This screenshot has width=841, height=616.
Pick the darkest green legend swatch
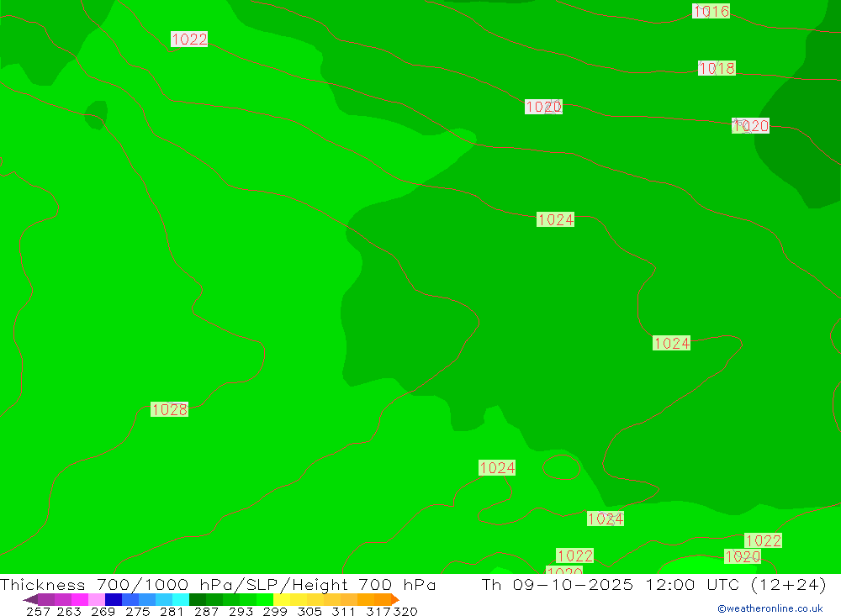198,599
